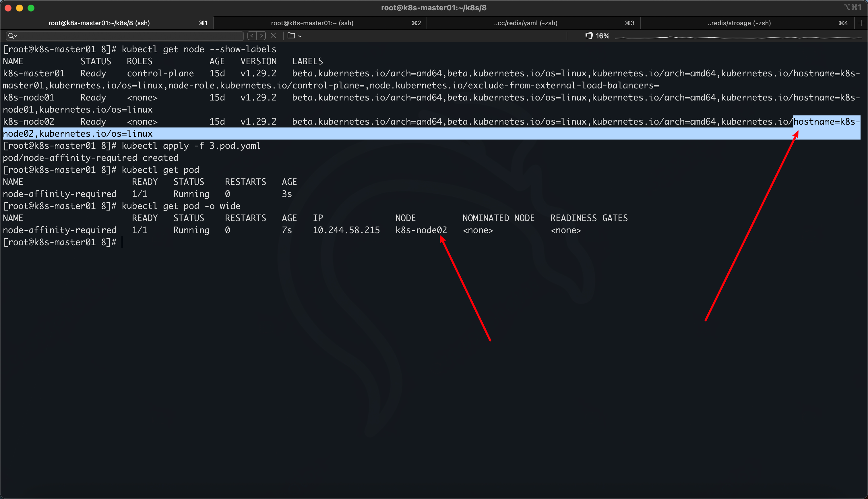Image resolution: width=868 pixels, height=499 pixels.
Task: Click the green fullscreen window button
Action: [31, 8]
